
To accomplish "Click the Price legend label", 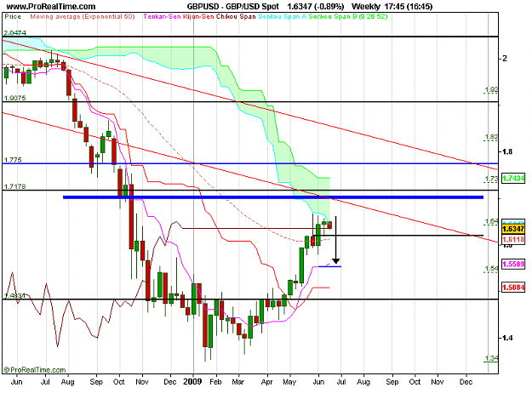I will tap(13, 16).
